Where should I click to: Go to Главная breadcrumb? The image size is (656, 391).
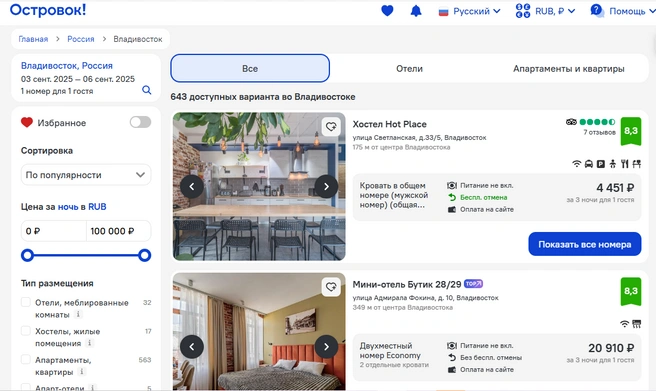pyautogui.click(x=33, y=39)
